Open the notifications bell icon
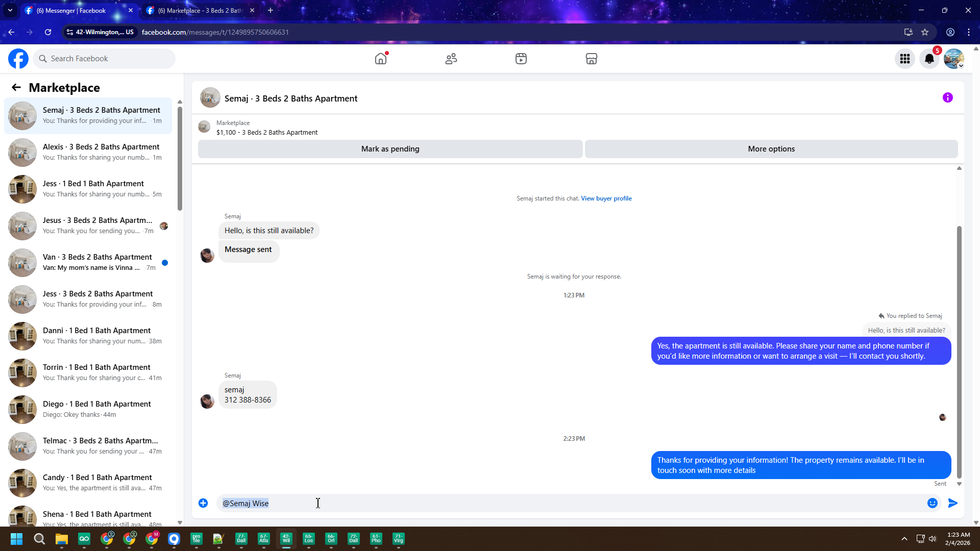 [x=929, y=59]
